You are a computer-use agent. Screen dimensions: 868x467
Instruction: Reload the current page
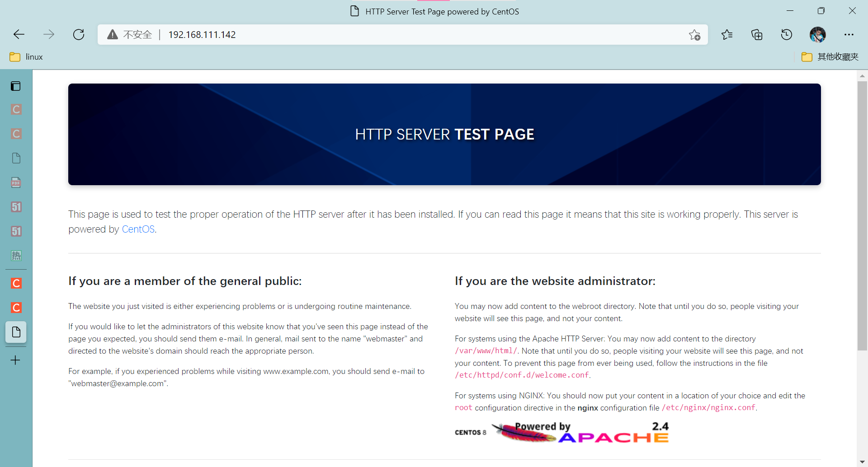tap(79, 34)
